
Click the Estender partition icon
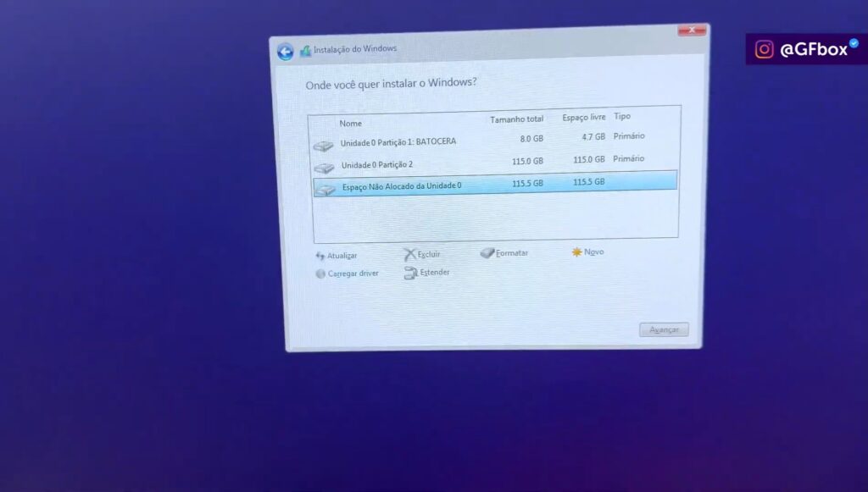point(410,273)
